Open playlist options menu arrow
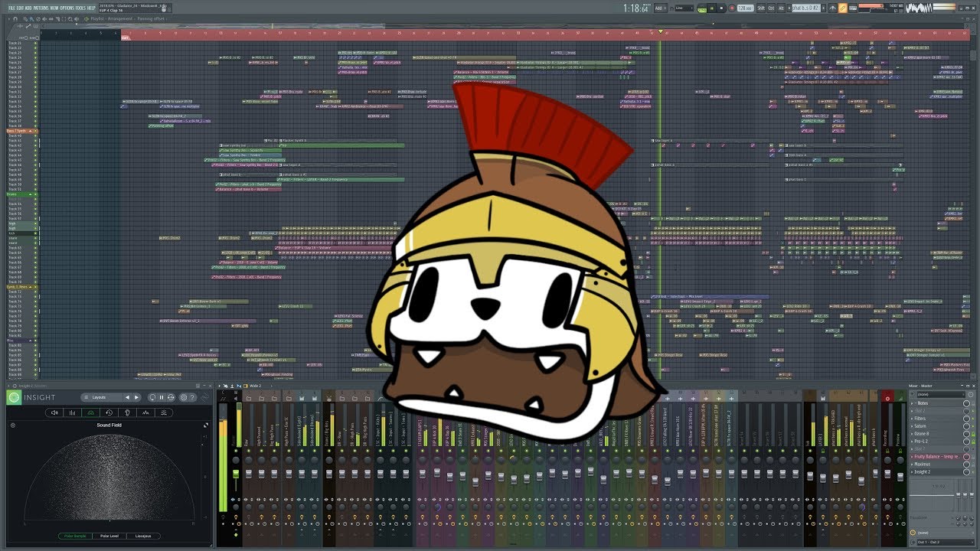The width and height of the screenshot is (980, 551). click(x=8, y=19)
